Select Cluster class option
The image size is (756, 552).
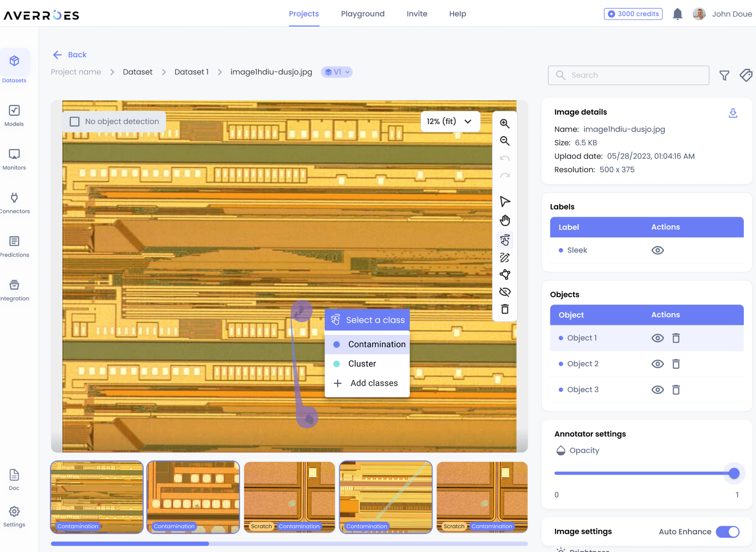tap(362, 364)
